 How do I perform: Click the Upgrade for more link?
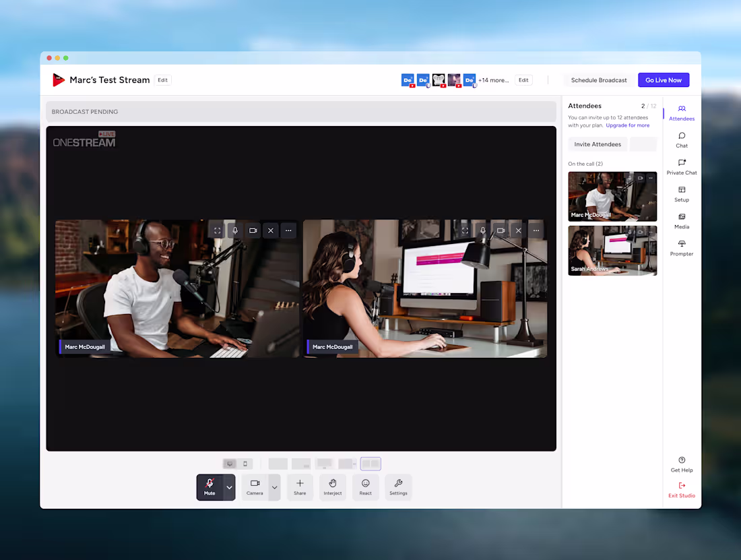coord(627,125)
